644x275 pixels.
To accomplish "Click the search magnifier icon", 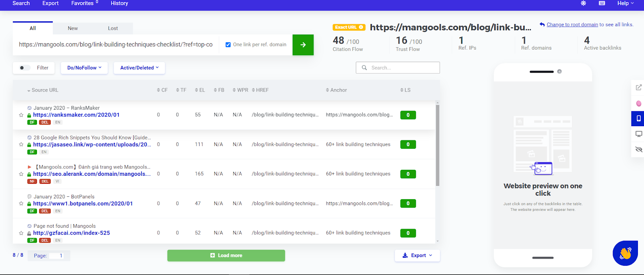I will 364,68.
